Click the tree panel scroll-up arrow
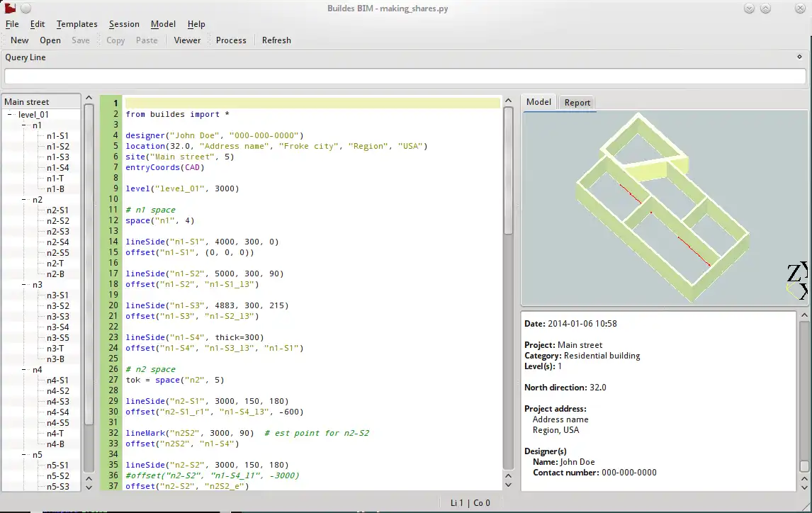This screenshot has height=513, width=812. point(89,99)
